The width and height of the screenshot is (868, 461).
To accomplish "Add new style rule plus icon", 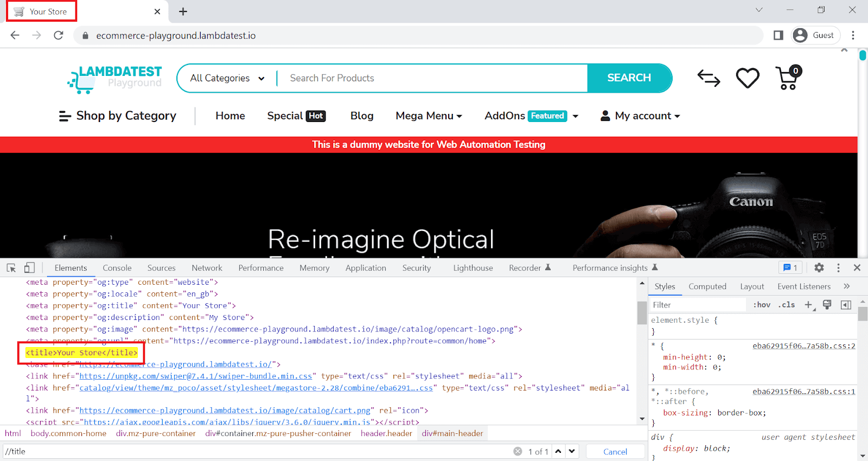I will [x=809, y=305].
